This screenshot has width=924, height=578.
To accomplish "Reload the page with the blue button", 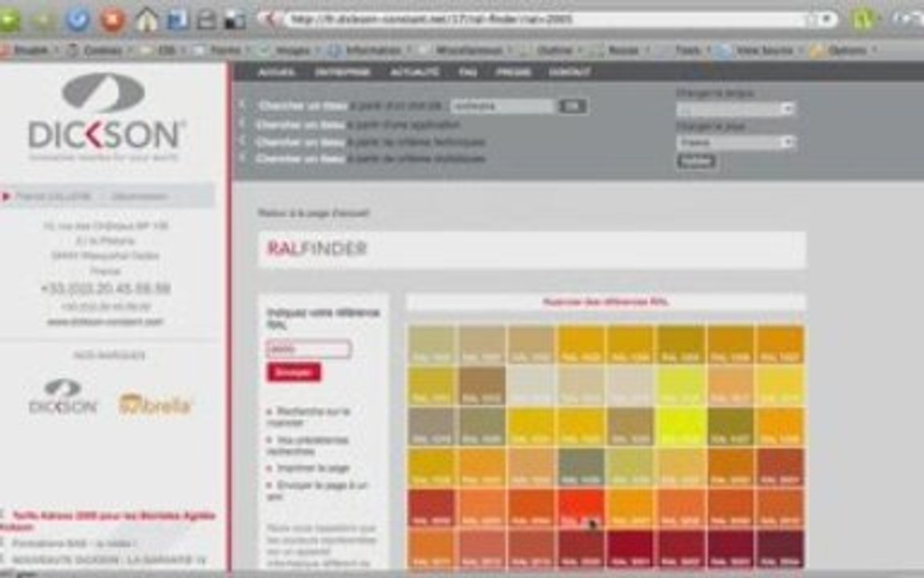I will (x=78, y=20).
